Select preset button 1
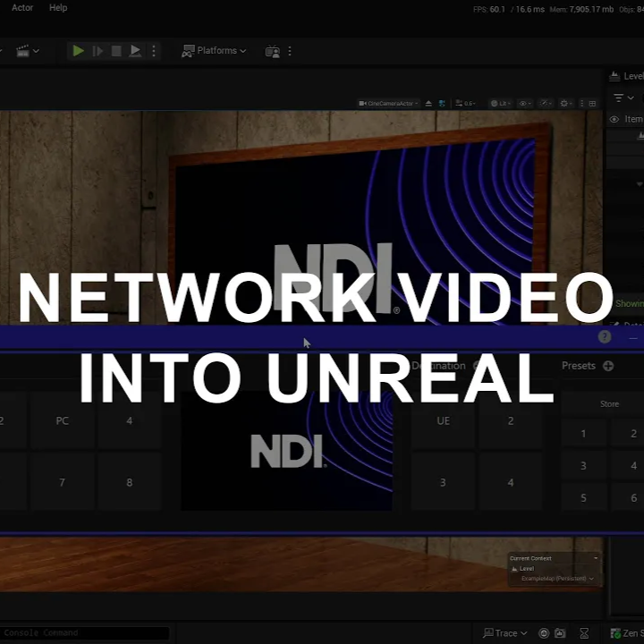The width and height of the screenshot is (644, 644). point(583,433)
